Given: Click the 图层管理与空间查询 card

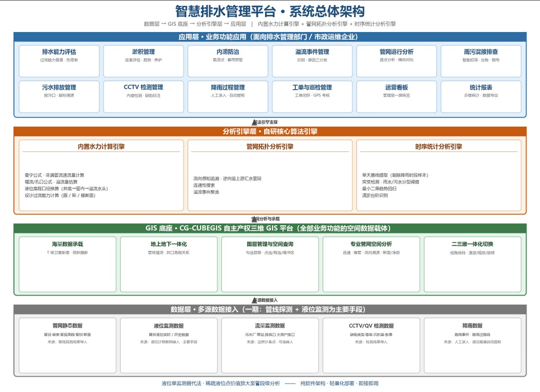Looking at the screenshot, I should point(270,264).
